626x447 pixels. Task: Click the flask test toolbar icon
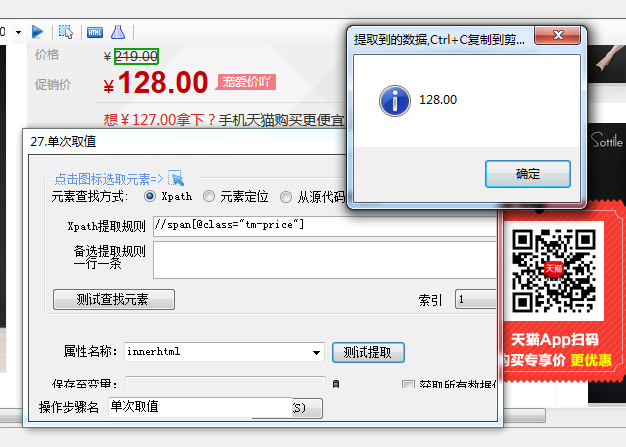(118, 32)
